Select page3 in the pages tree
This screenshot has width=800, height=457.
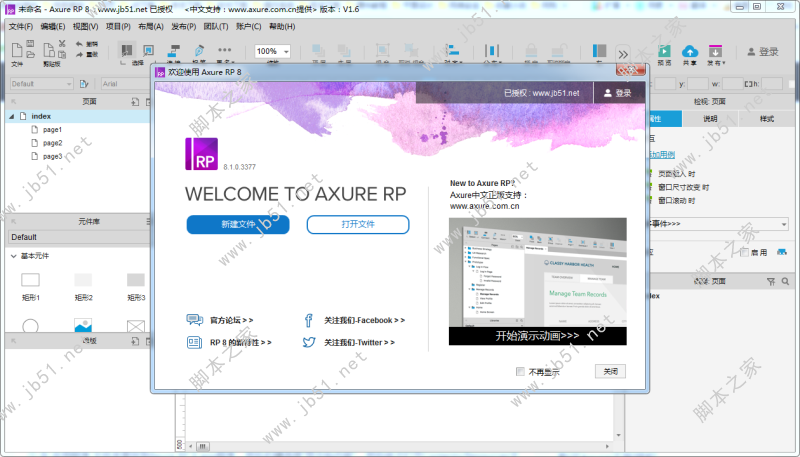(53, 156)
